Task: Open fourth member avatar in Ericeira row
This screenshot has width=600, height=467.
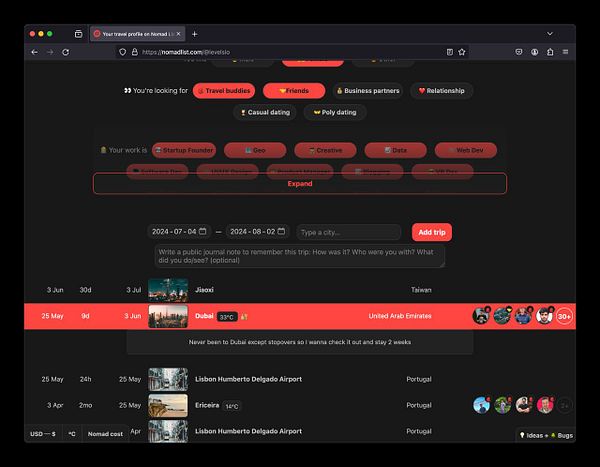Action: [x=544, y=405]
